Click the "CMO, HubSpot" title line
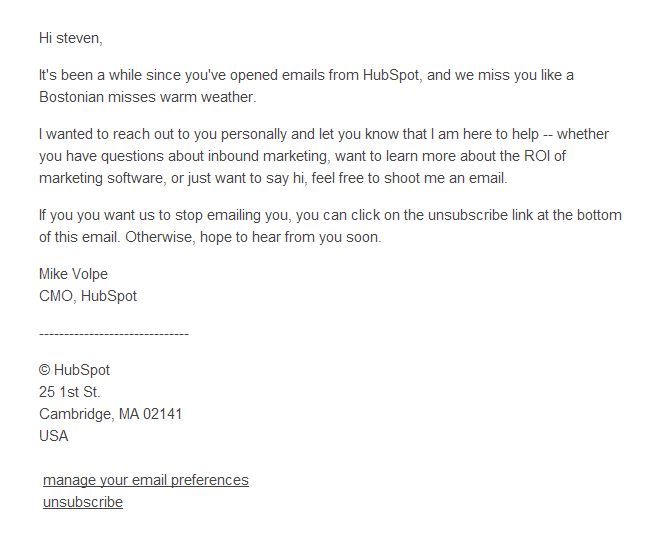The image size is (672, 549). tap(88, 296)
